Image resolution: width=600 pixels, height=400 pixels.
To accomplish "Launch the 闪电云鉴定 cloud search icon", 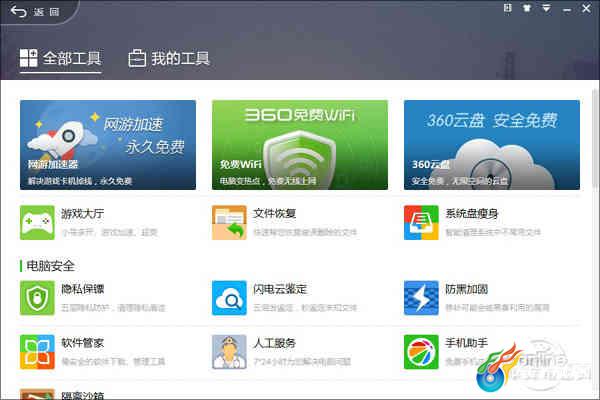I will [229, 298].
